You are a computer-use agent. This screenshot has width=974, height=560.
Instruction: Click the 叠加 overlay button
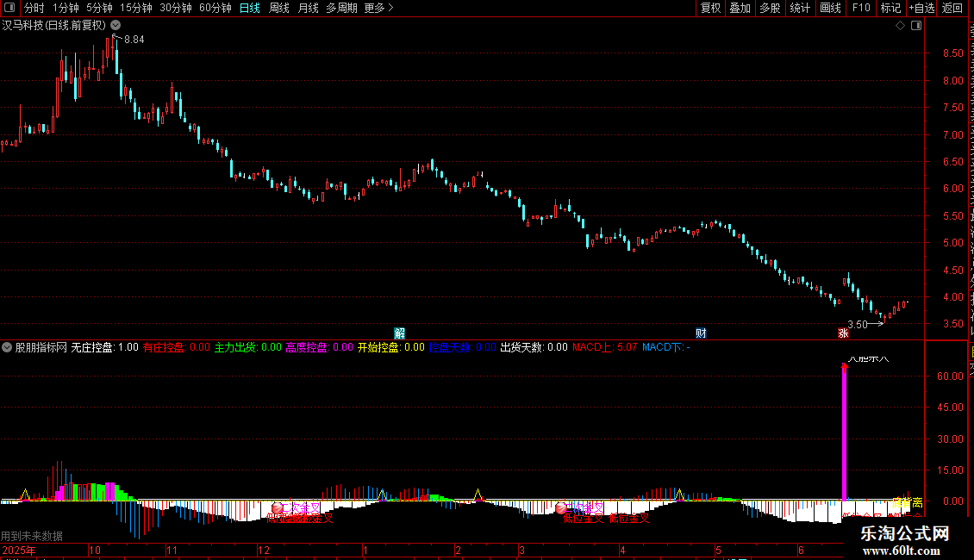click(x=740, y=8)
